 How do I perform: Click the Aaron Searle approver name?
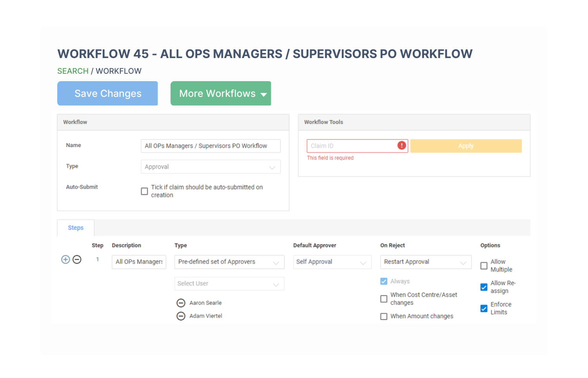(206, 303)
